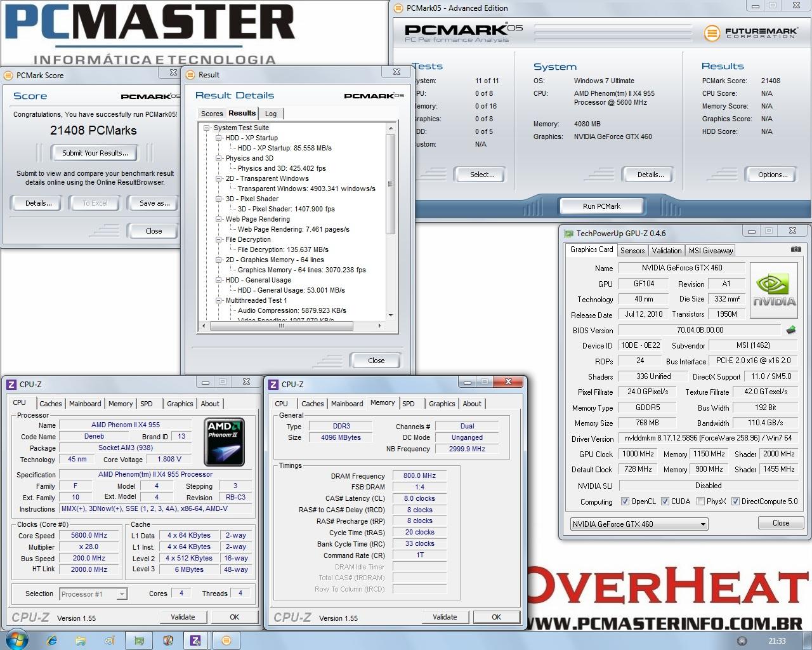This screenshot has width=812, height=650.
Task: Click Close button in GPU-Z
Action: [781, 523]
